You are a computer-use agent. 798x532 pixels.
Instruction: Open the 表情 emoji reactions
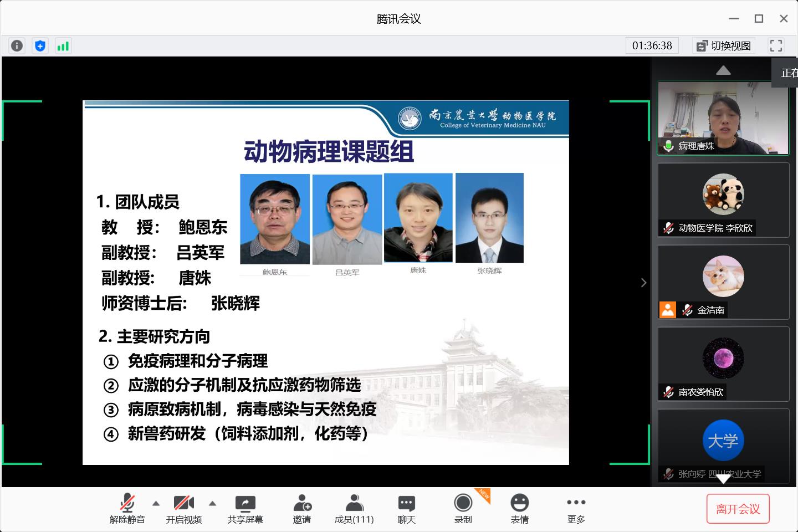tap(519, 509)
